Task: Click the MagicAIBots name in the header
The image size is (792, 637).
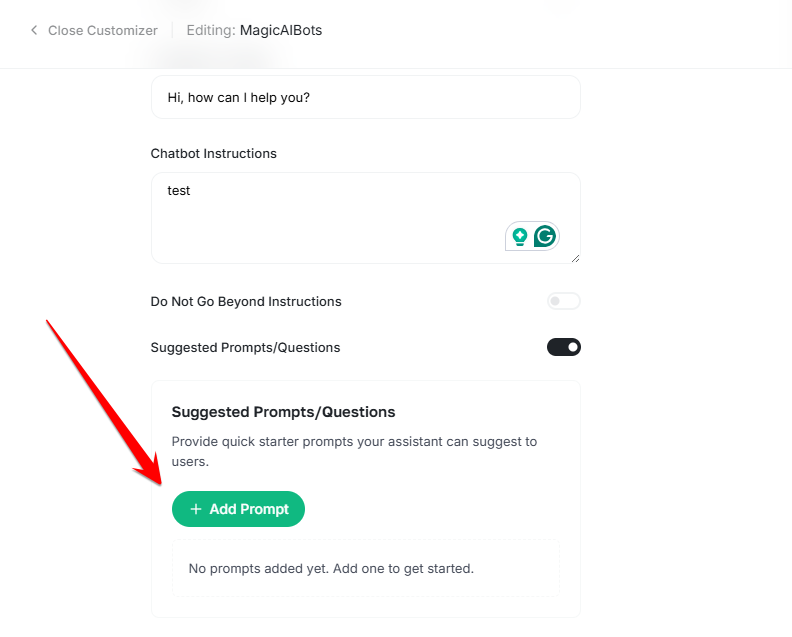Action: [281, 30]
